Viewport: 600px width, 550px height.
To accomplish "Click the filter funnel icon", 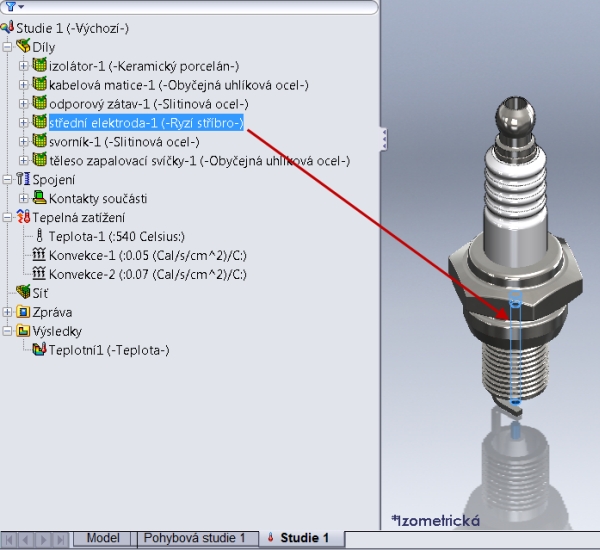I will 10,7.
